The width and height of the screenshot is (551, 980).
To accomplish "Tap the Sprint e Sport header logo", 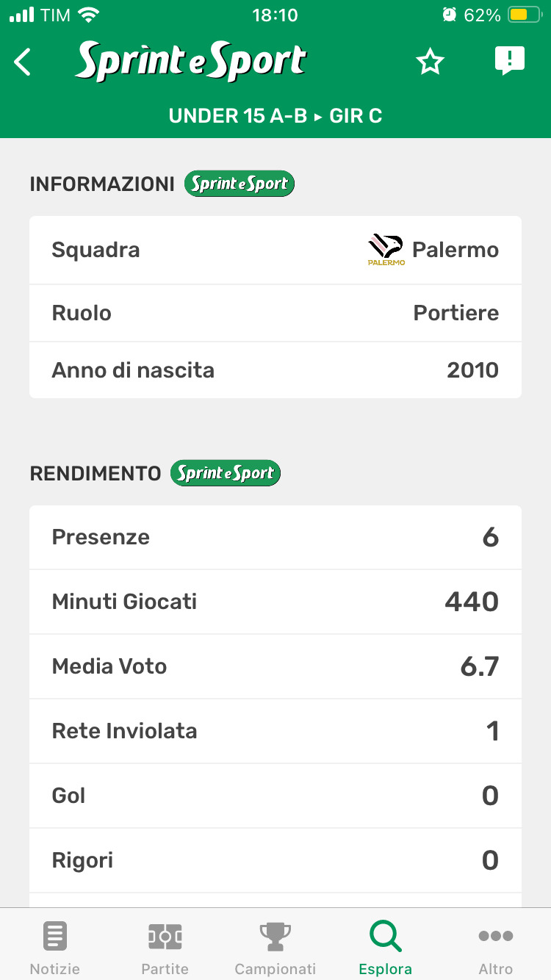I will (191, 62).
